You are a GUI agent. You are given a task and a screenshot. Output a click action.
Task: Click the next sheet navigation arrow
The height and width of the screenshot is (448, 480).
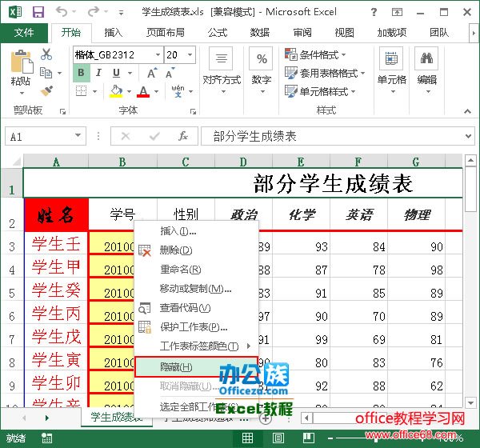47,418
